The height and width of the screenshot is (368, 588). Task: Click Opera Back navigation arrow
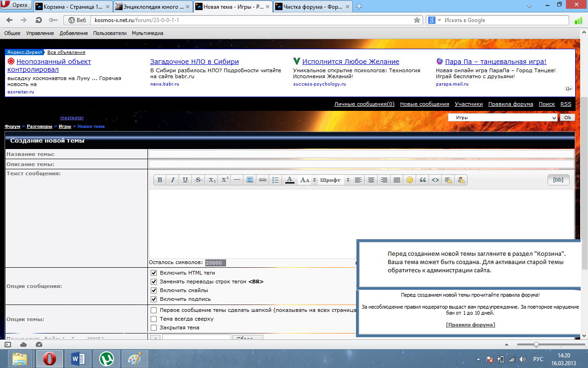coord(10,20)
